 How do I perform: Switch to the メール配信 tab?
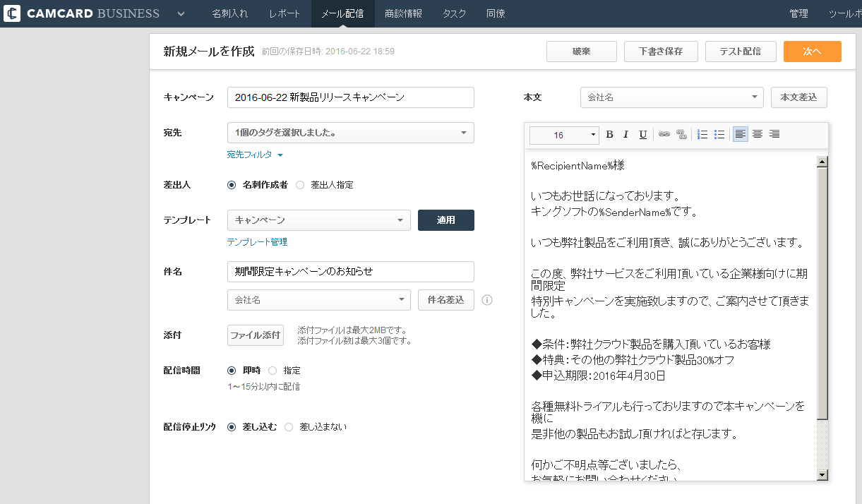tap(342, 13)
